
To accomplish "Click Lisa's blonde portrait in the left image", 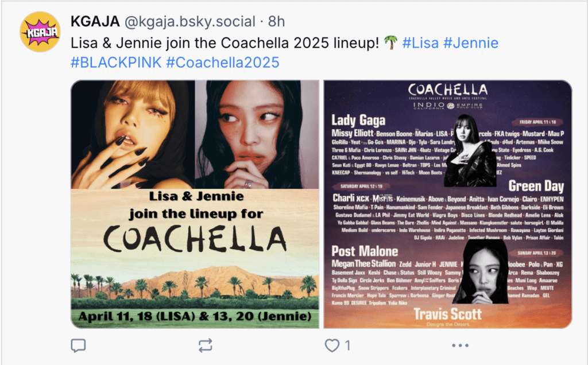I will [x=133, y=134].
